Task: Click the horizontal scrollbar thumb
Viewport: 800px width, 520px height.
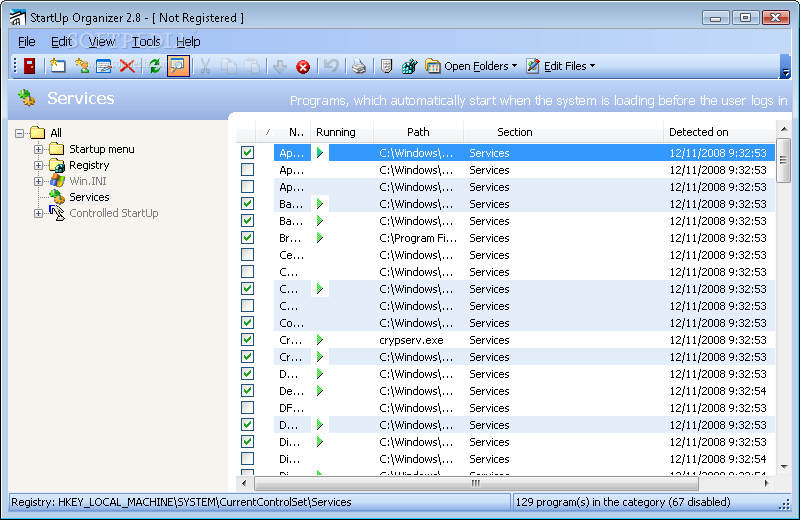Action: click(476, 483)
